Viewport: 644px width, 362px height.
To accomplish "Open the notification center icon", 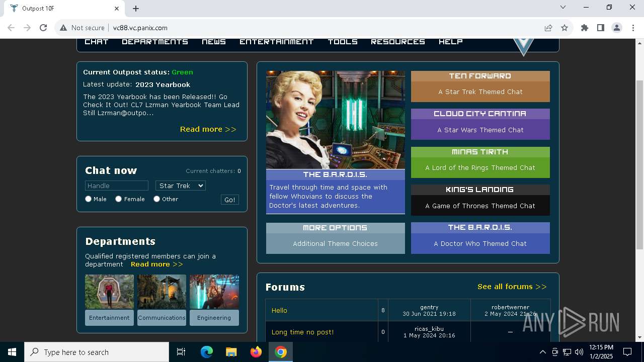I will (x=627, y=352).
